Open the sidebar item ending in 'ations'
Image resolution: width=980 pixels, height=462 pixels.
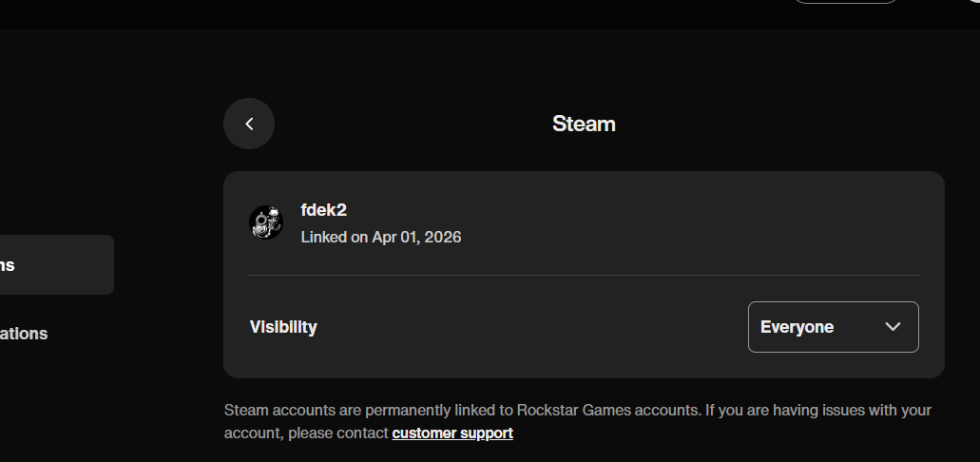24,334
